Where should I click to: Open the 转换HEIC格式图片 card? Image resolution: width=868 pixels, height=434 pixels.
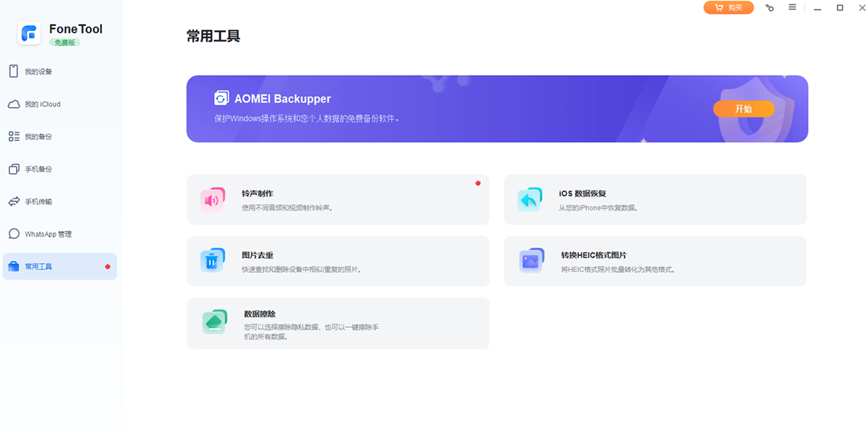point(655,260)
